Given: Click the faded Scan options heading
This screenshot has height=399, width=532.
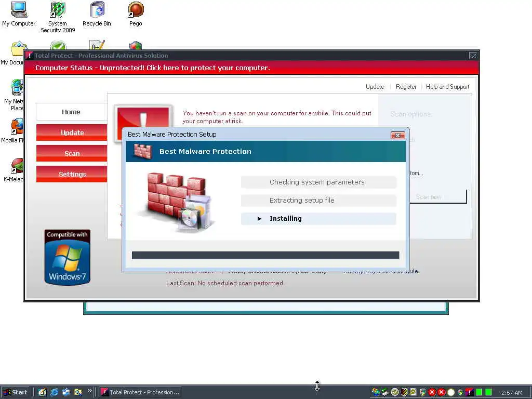Looking at the screenshot, I should pos(410,114).
